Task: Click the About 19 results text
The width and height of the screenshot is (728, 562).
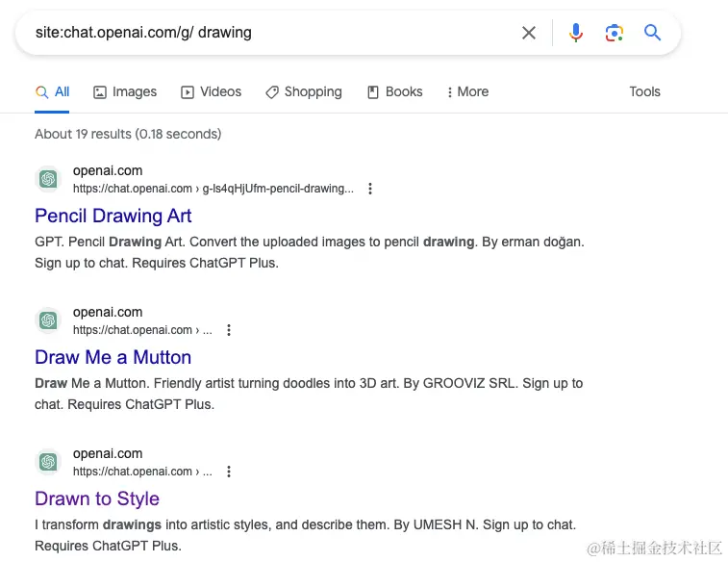Action: 128,134
